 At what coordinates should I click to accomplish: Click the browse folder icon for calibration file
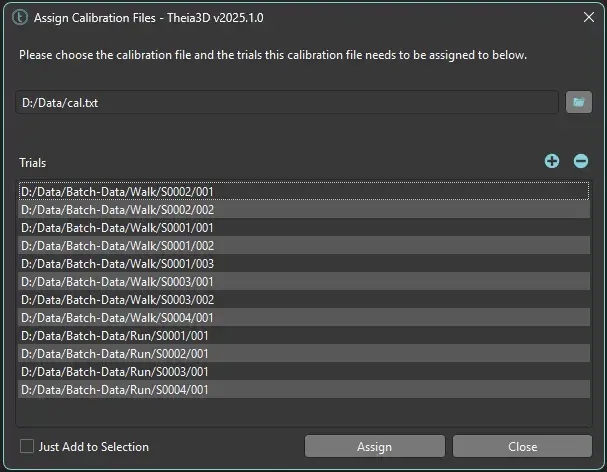point(578,102)
